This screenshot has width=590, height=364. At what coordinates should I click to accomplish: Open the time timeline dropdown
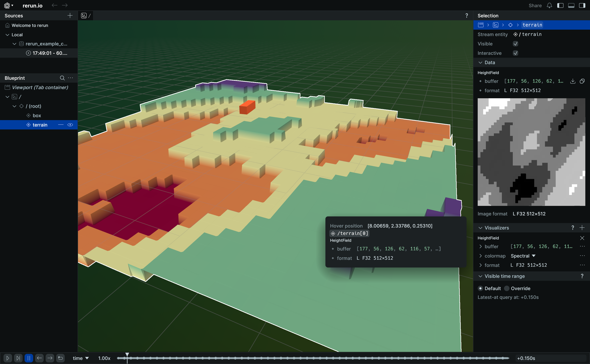(x=81, y=358)
